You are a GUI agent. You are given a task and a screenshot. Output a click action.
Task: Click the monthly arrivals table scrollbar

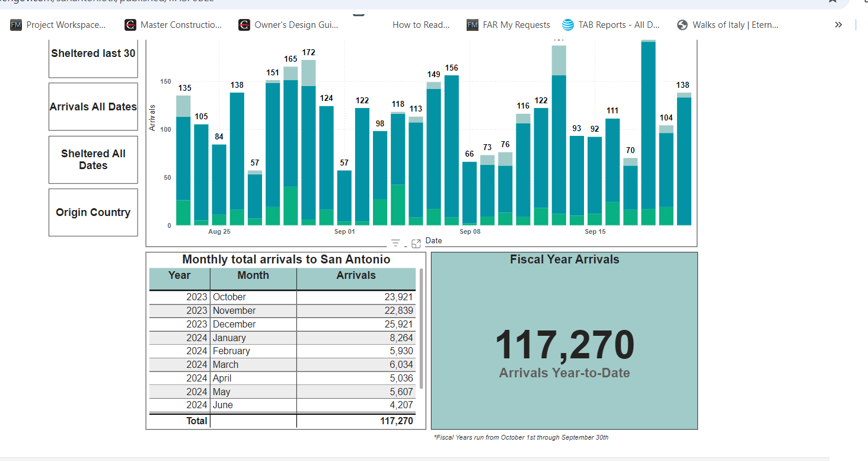click(422, 328)
